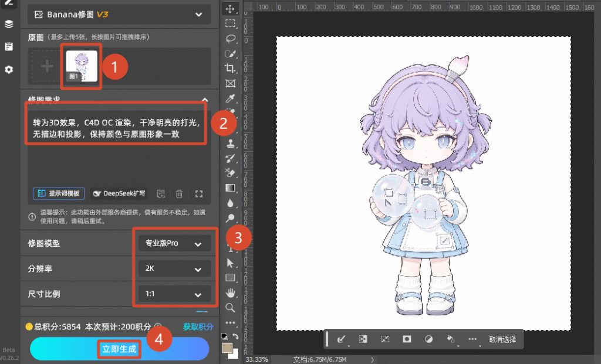The height and width of the screenshot is (364, 601).
Task: Click the 立即生成 generate button
Action: coord(119,349)
